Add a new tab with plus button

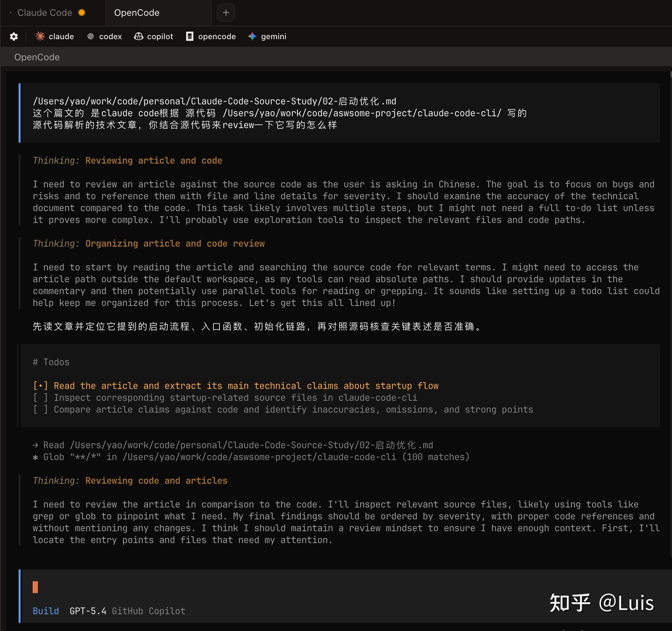[x=226, y=13]
